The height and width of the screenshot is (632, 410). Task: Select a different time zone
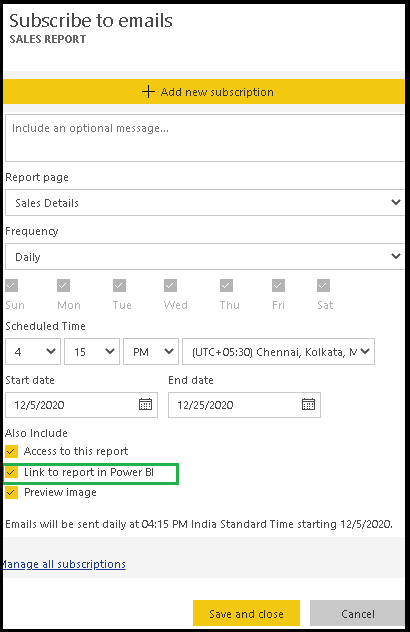tap(279, 351)
